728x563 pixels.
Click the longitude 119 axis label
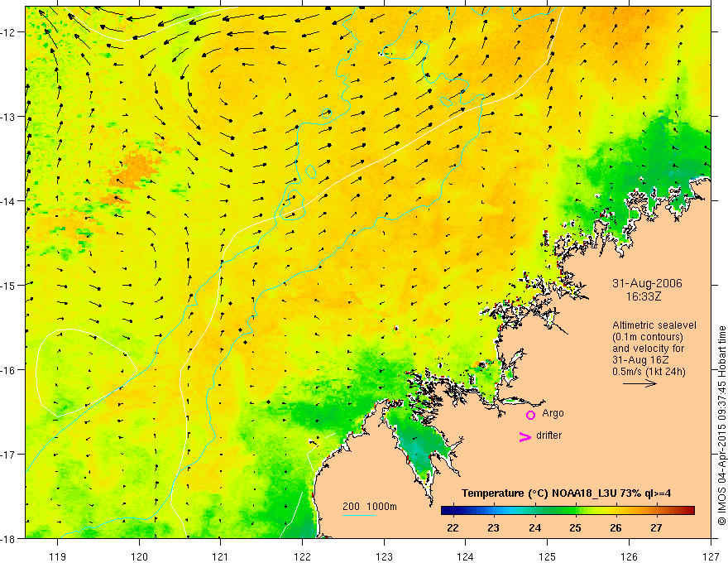[x=57, y=556]
